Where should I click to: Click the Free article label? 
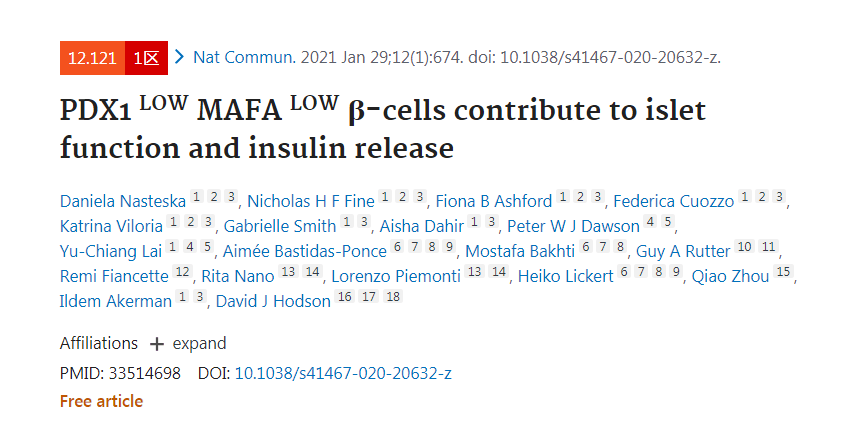coord(101,401)
